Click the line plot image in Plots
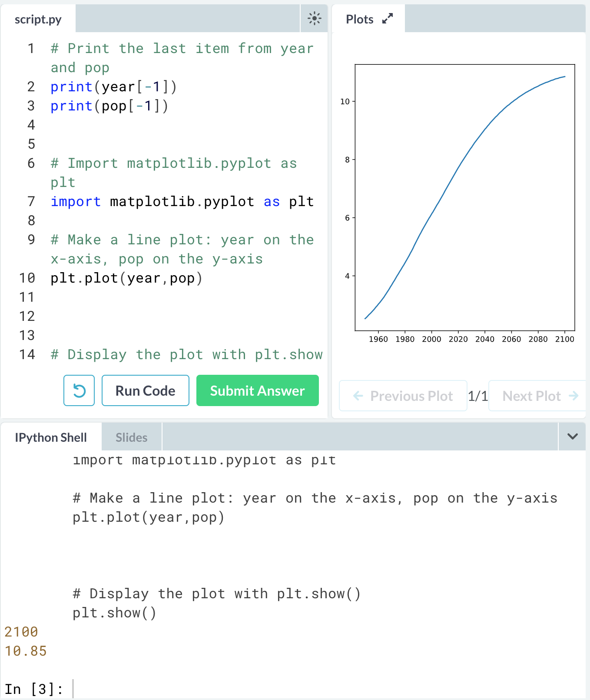Viewport: 590px width, 700px height. pos(458,204)
